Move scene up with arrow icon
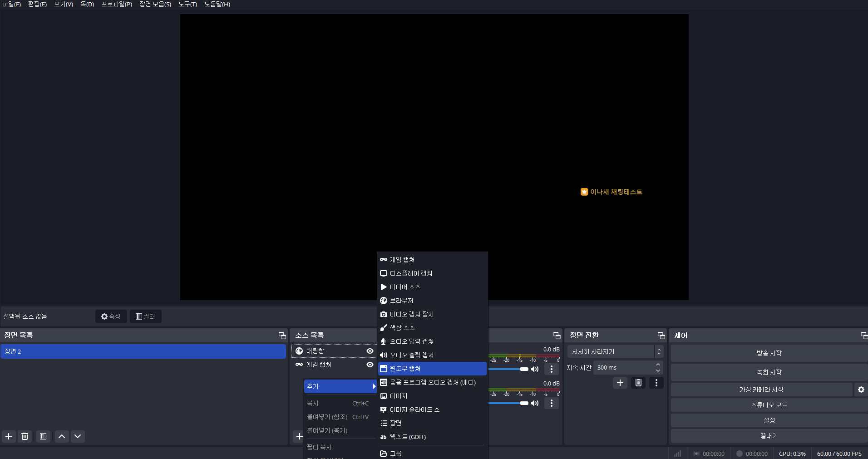The width and height of the screenshot is (868, 459). pyautogui.click(x=62, y=436)
